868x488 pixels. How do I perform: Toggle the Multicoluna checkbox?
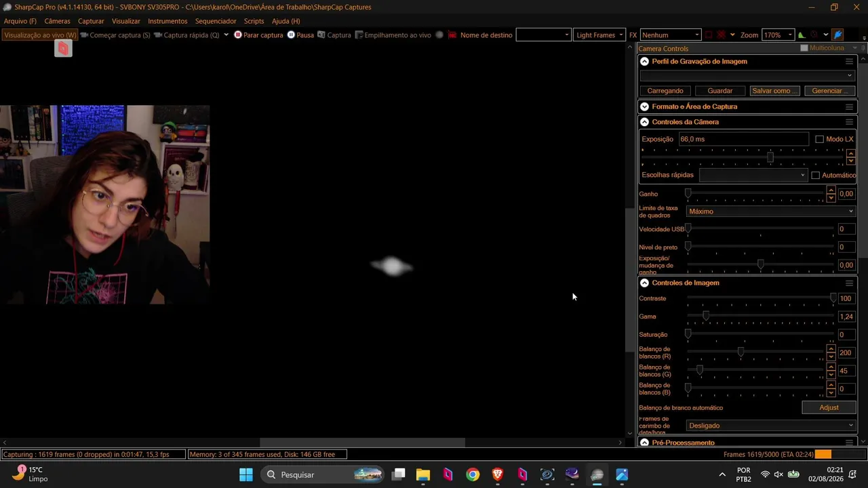(x=804, y=48)
